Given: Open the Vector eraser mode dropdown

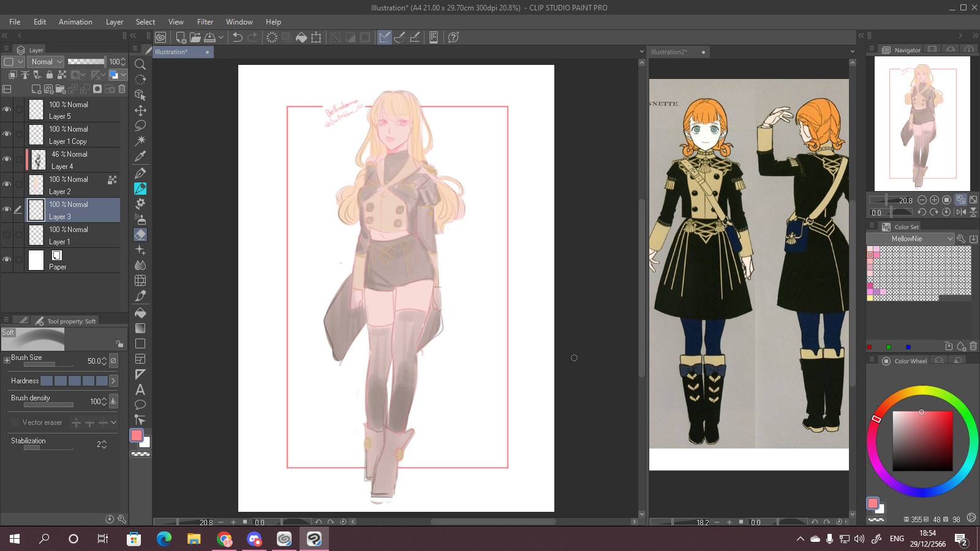Looking at the screenshot, I should 113,422.
